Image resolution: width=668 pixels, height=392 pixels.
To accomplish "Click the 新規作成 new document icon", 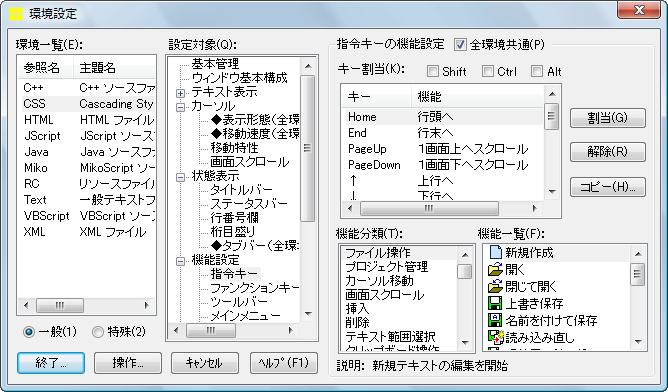I will [495, 253].
